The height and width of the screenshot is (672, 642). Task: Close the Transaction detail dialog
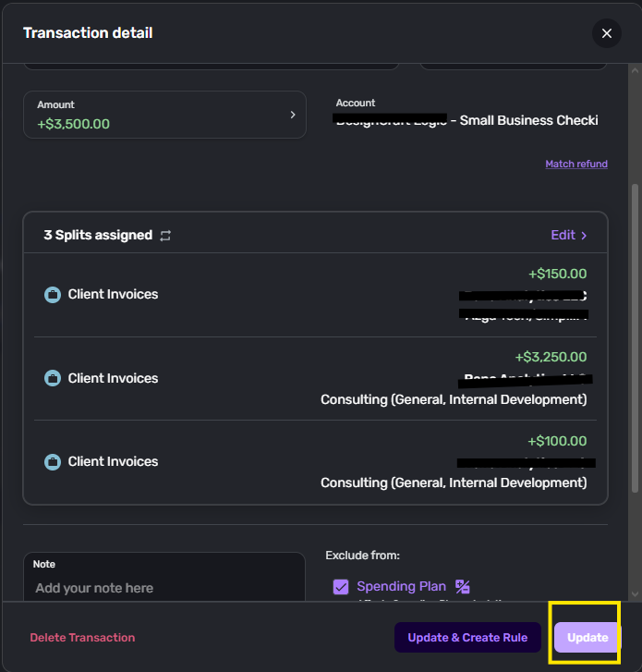tap(607, 33)
